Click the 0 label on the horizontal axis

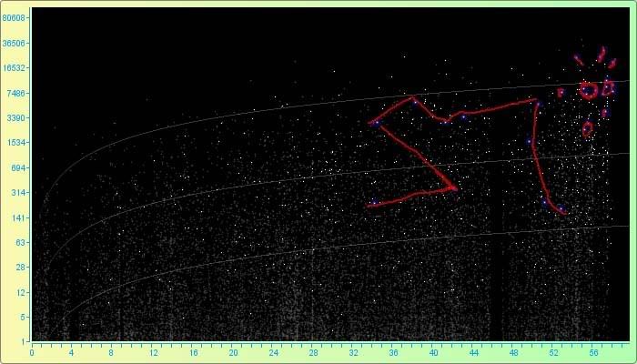point(32,353)
